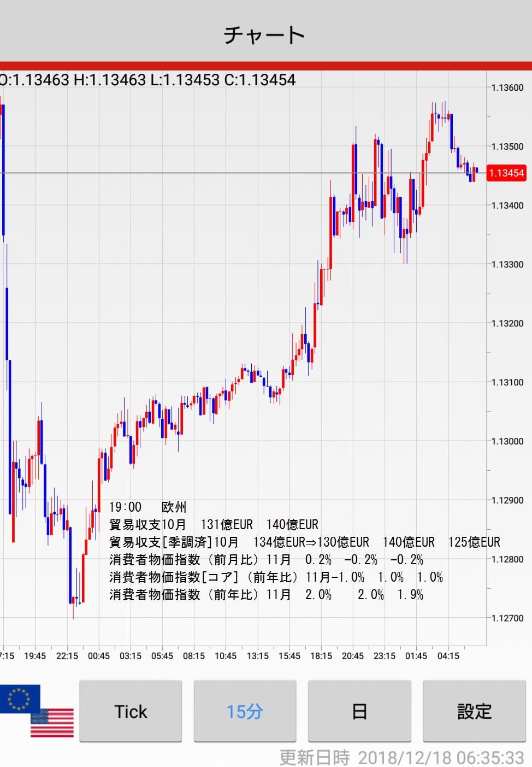
Task: Switch to the Tick chart
Action: (x=131, y=711)
